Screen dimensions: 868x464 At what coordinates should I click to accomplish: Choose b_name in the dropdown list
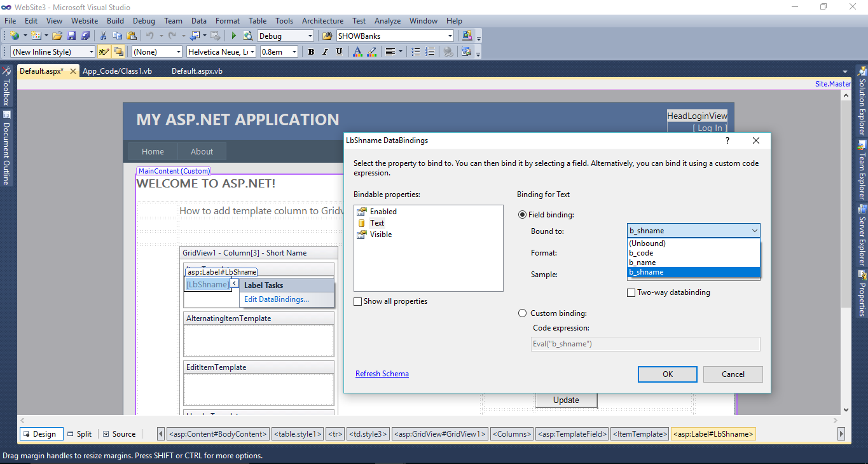point(693,263)
